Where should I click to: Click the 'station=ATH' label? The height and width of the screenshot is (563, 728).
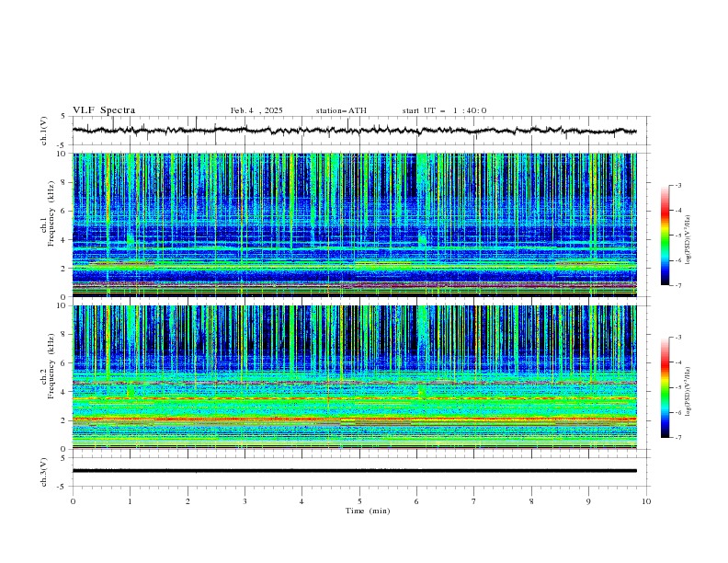pyautogui.click(x=341, y=110)
